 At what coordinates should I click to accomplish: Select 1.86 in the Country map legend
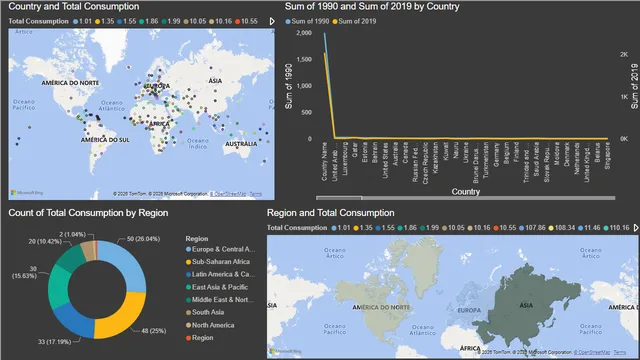point(149,21)
